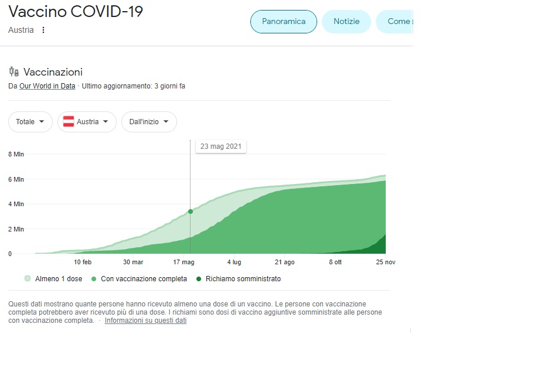The height and width of the screenshot is (392, 537).
Task: Expand the Dall'inizio time range dropdown
Action: (149, 122)
